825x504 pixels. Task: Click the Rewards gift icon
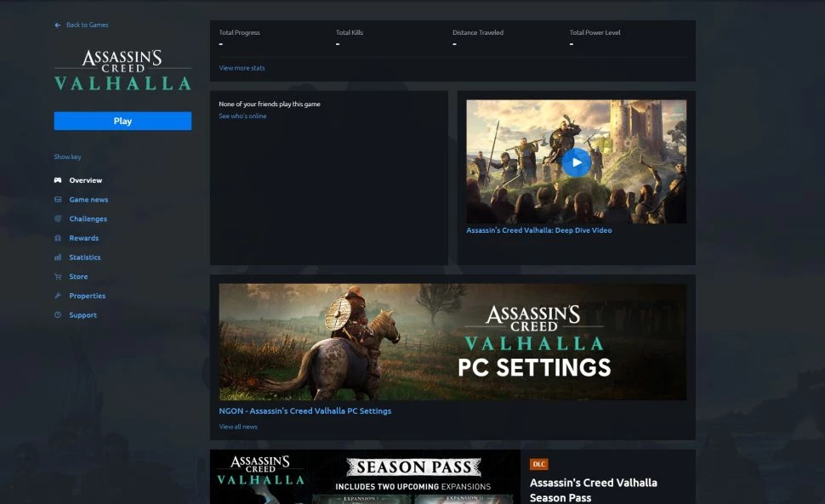(58, 238)
